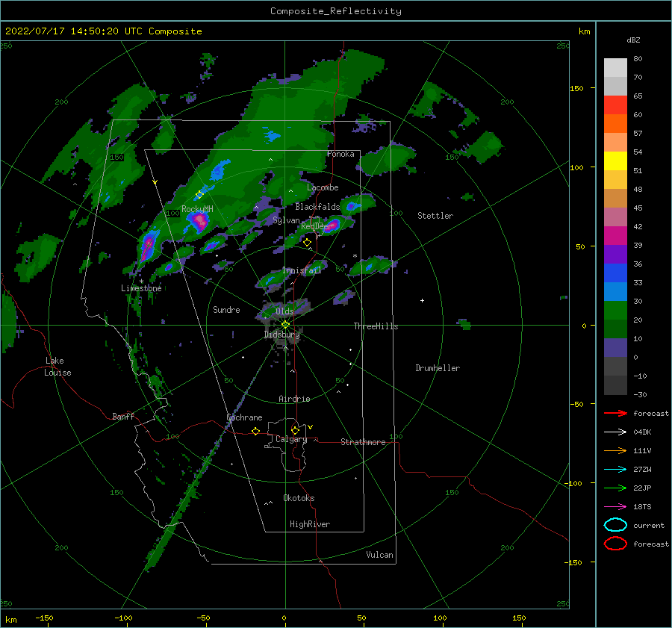Viewport: 672px width, 628px height.
Task: Click the yellow diamond marker below RedDeer
Action: pos(307,243)
